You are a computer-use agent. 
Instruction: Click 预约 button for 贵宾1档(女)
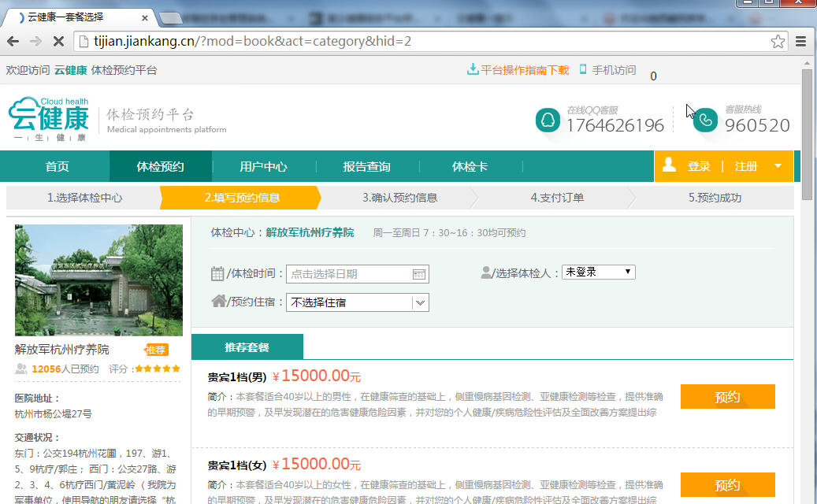[727, 485]
